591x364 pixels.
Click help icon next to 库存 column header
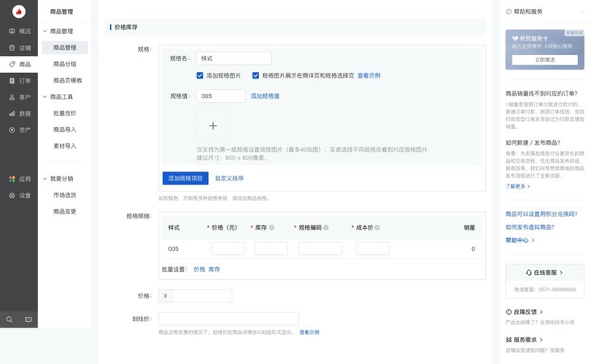coord(272,228)
